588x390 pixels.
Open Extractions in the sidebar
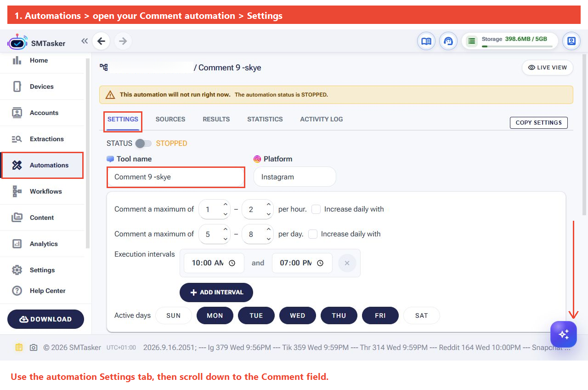42,139
